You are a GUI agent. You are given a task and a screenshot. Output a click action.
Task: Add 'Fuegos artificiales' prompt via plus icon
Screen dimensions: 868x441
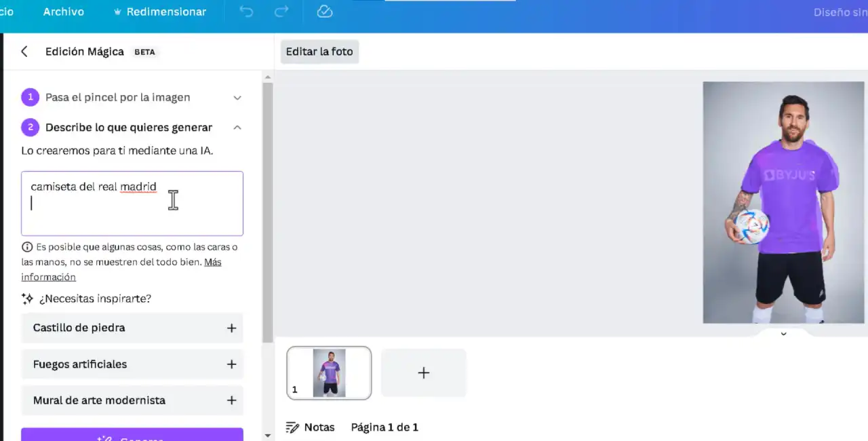point(231,364)
